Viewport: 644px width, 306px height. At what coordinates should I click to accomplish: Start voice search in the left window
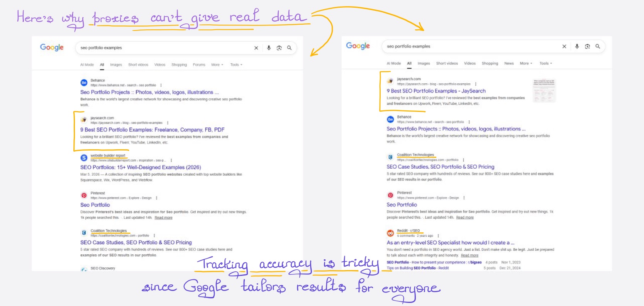[269, 48]
